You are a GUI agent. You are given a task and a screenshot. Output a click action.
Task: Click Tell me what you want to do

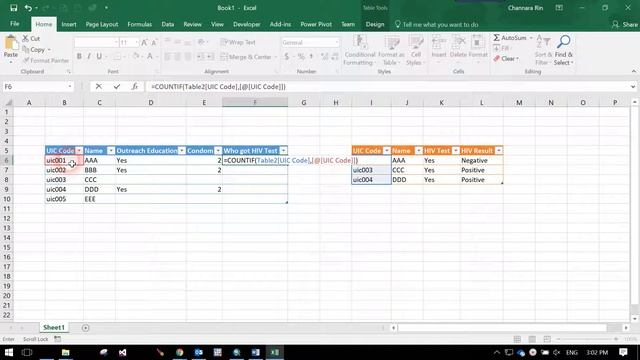tap(436, 24)
